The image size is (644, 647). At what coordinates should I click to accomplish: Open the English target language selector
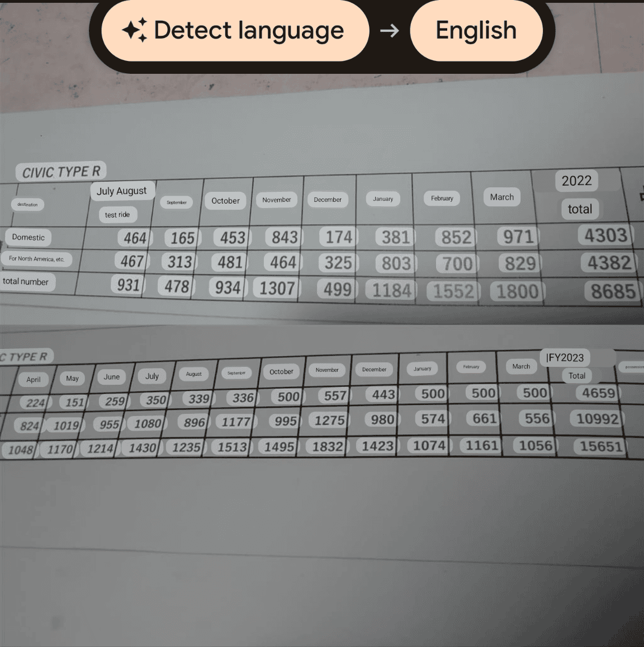tap(476, 31)
